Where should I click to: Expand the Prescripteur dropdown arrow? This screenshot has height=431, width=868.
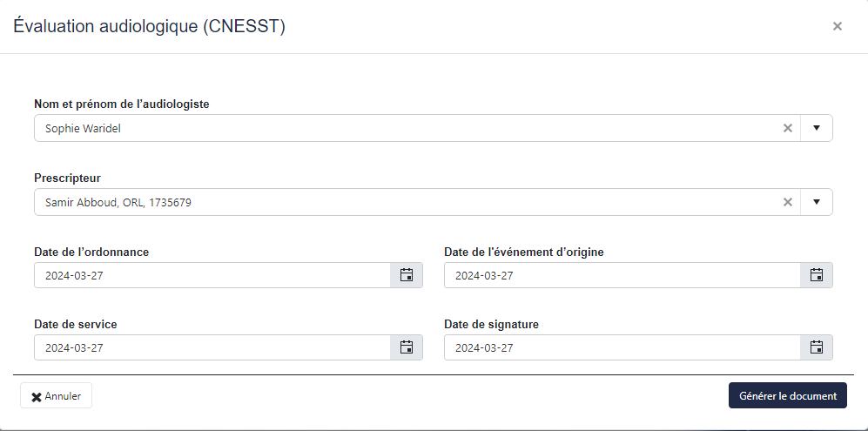click(817, 202)
